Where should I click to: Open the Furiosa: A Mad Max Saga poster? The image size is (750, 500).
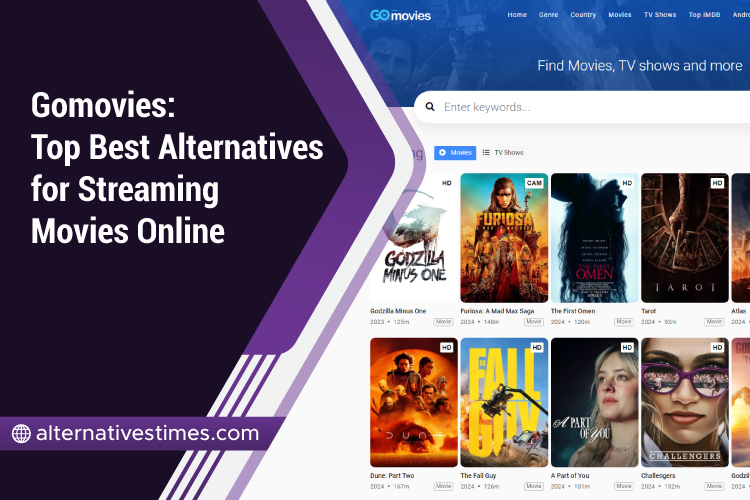click(x=504, y=238)
